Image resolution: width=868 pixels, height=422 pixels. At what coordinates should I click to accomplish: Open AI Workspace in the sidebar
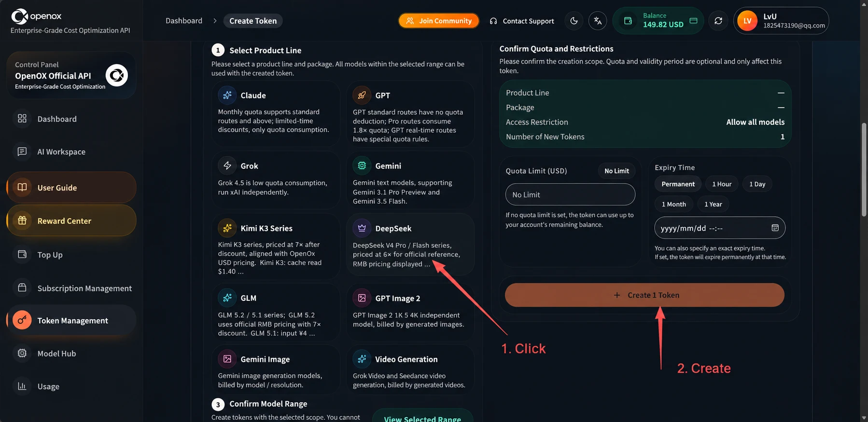71,151
